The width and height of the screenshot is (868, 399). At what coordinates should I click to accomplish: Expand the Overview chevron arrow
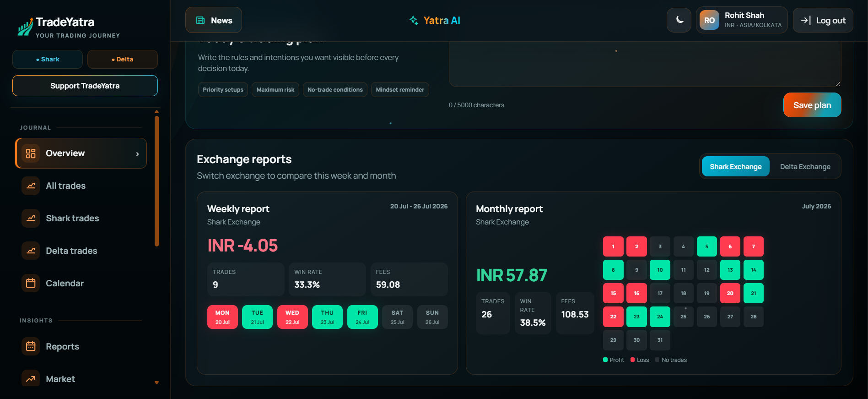click(x=137, y=154)
